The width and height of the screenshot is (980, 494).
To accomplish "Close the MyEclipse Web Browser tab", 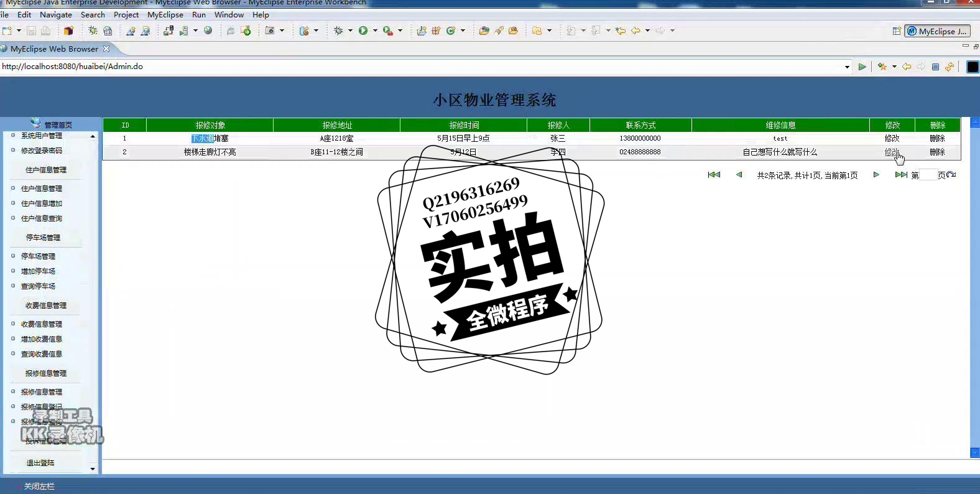I will pyautogui.click(x=106, y=49).
